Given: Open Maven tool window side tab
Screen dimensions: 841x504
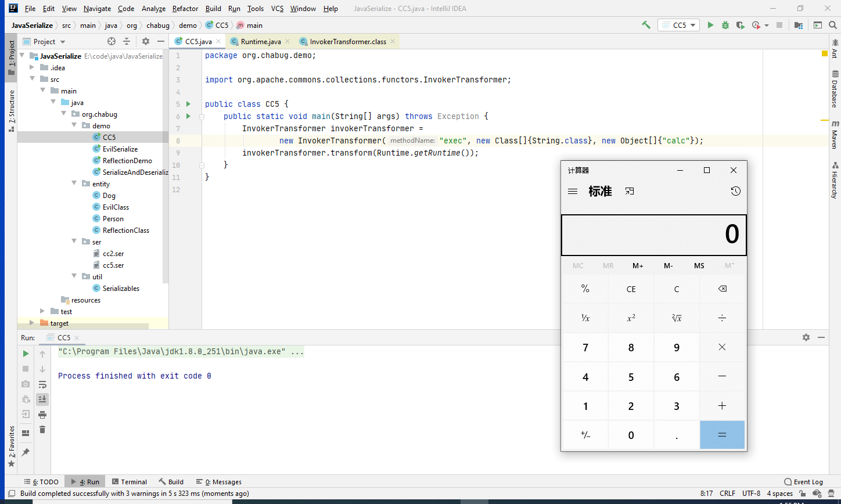Looking at the screenshot, I should coord(835,134).
